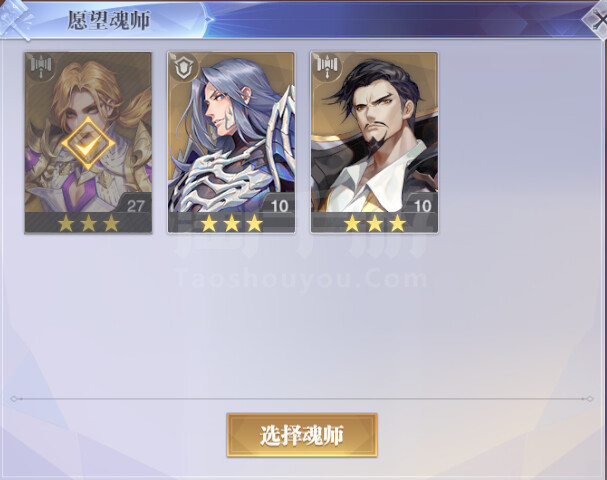Select the silver-haired soul master portrait
The height and width of the screenshot is (480, 607).
(231, 132)
